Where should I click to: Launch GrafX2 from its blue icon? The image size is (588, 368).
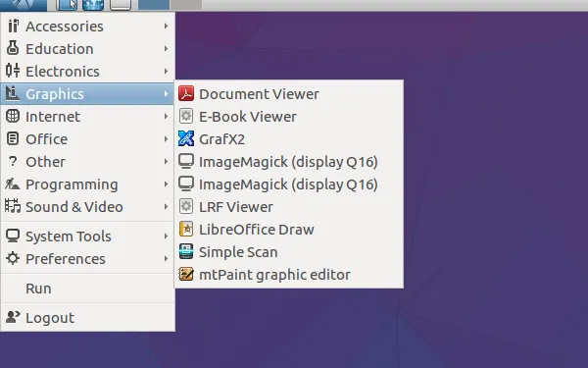coord(186,139)
